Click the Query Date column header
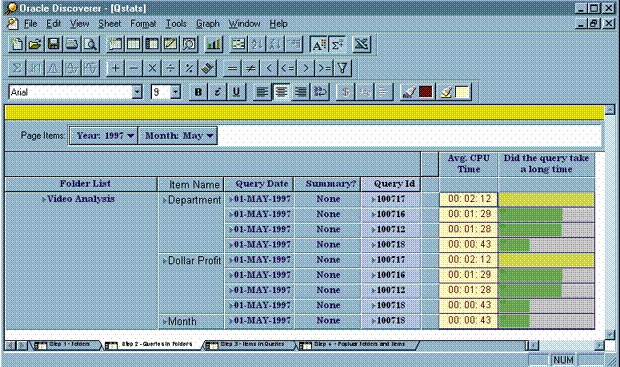 (259, 184)
